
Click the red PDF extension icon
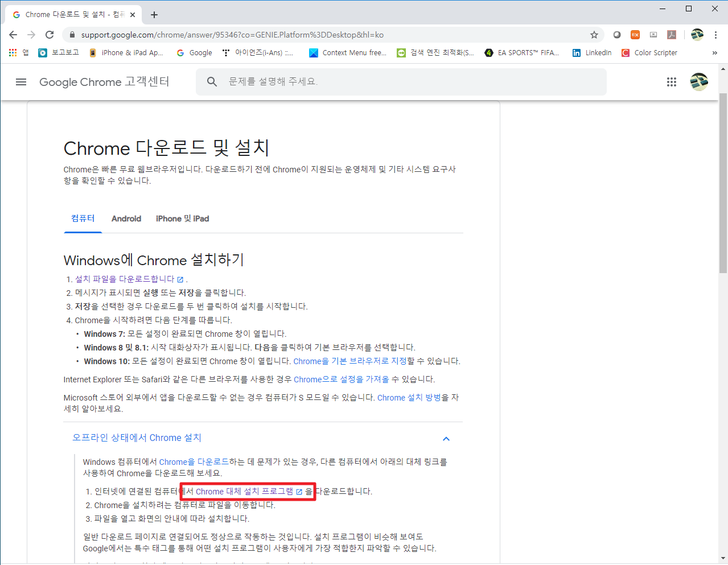point(672,35)
